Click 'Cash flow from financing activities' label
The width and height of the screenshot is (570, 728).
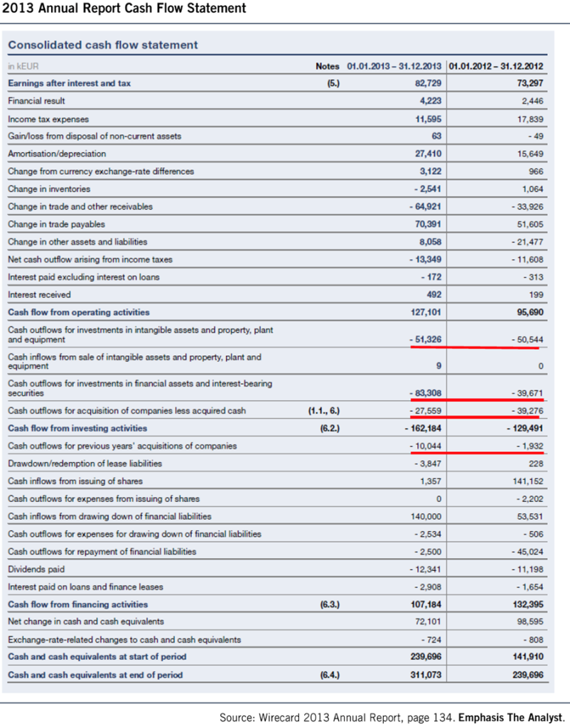(x=77, y=606)
